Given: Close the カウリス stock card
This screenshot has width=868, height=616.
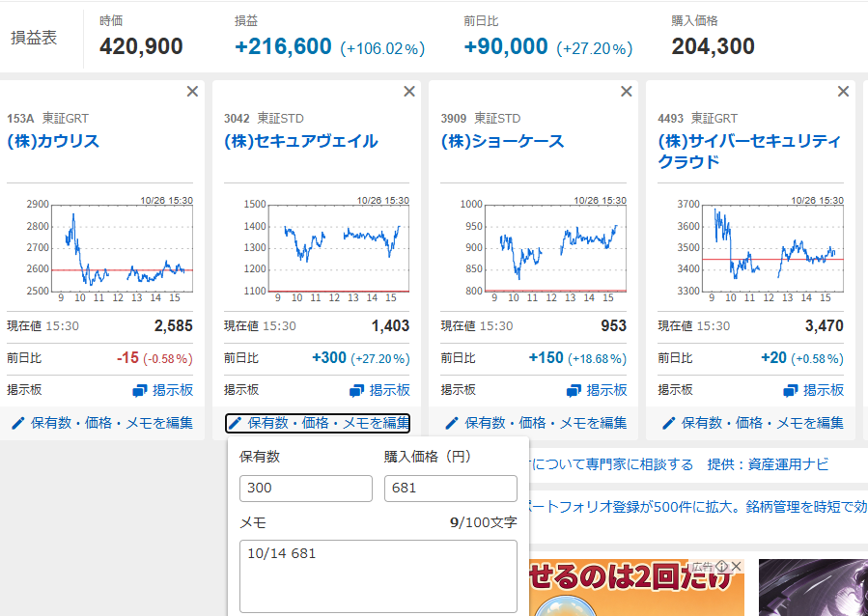Looking at the screenshot, I should (192, 92).
